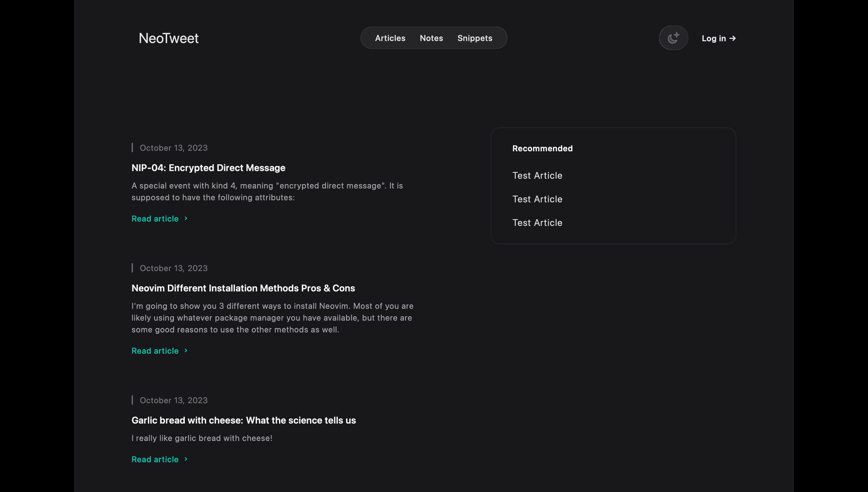Click the NeoTweet logo
The image size is (868, 492).
point(169,38)
